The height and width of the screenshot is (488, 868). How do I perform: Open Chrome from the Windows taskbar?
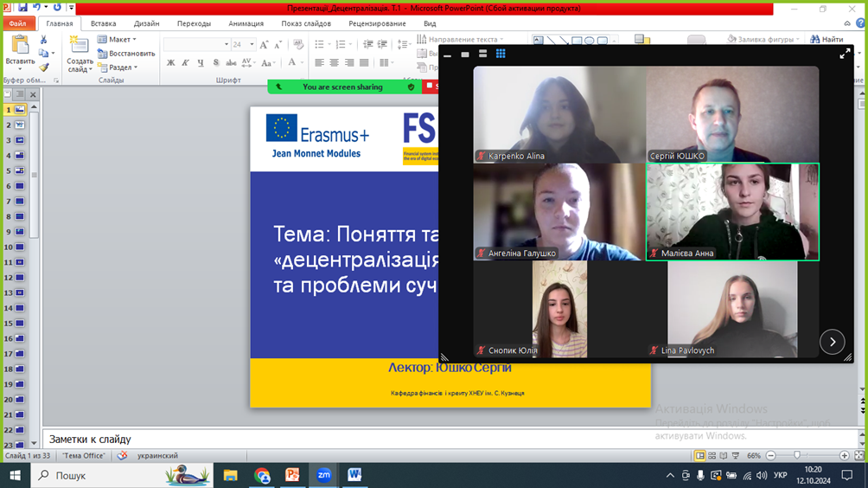coord(262,475)
